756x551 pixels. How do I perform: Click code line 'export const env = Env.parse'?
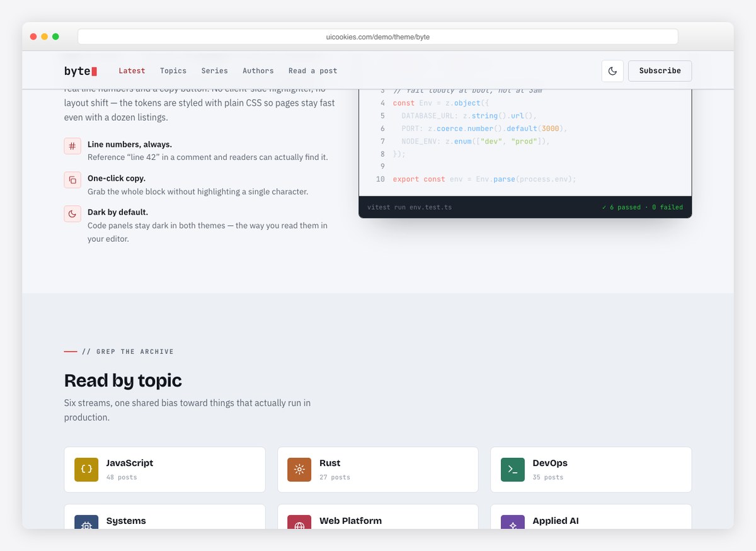click(484, 179)
